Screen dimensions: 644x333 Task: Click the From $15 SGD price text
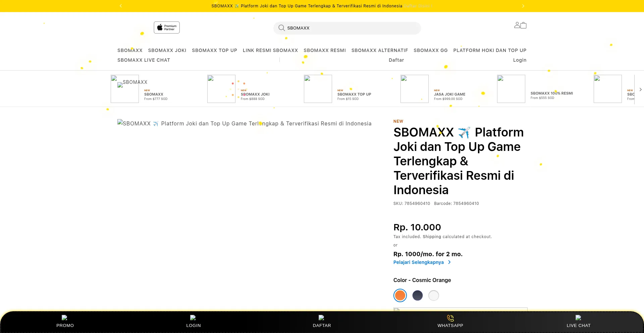tap(348, 99)
